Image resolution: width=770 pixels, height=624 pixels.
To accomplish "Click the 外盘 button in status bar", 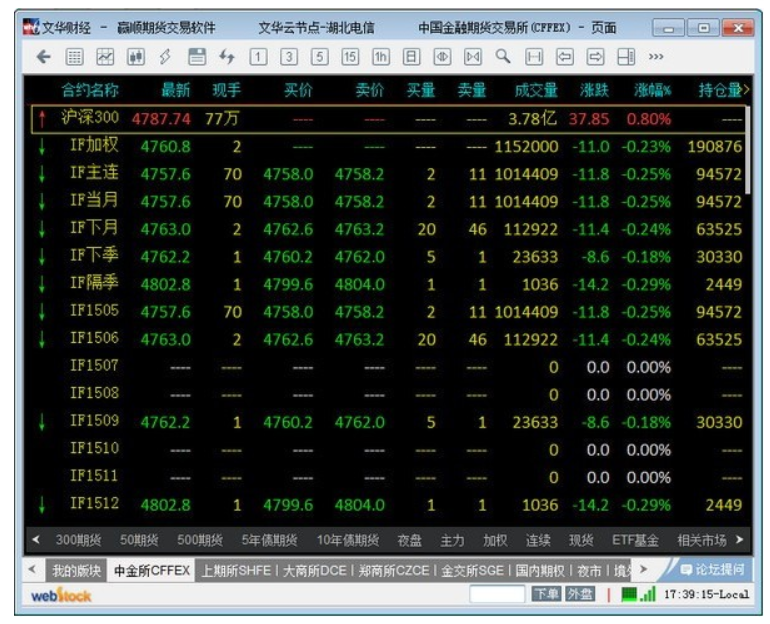I will click(x=580, y=595).
